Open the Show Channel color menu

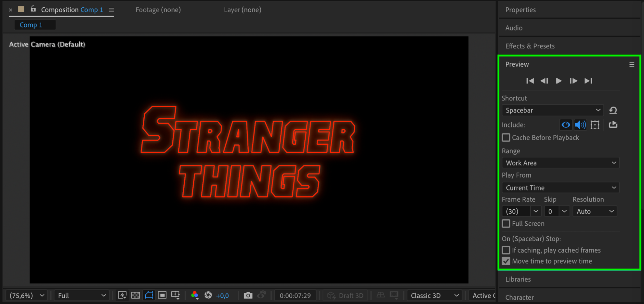(x=195, y=295)
